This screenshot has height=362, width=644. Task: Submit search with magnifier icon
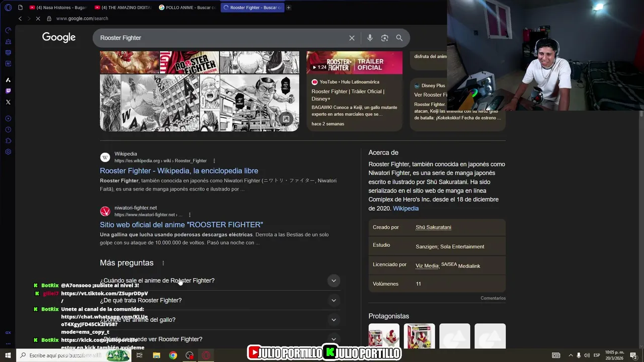pyautogui.click(x=399, y=38)
